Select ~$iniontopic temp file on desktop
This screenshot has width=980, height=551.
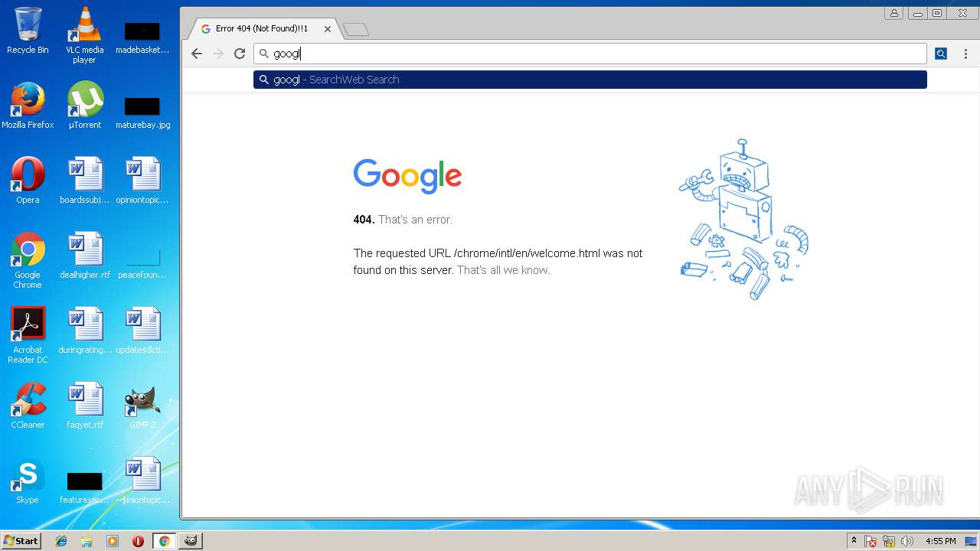(x=142, y=481)
